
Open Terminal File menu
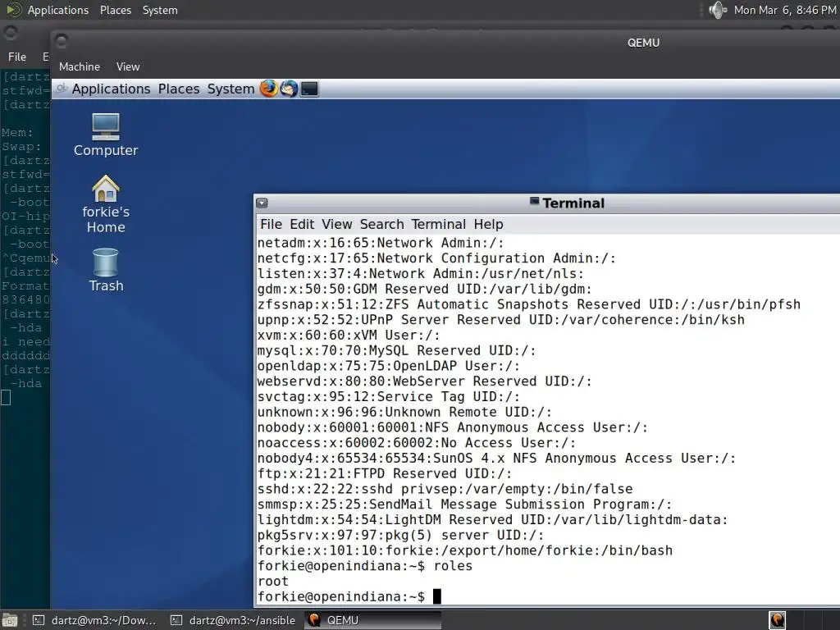tap(271, 224)
